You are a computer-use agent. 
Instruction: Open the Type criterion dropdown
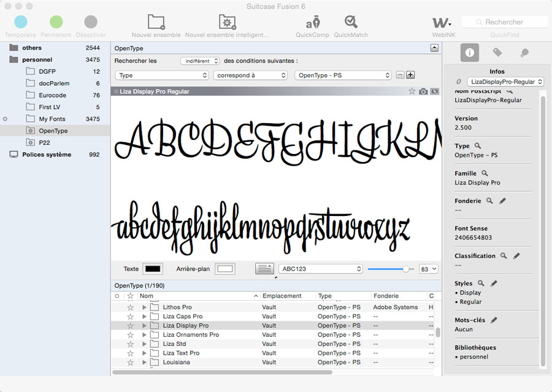[x=162, y=75]
